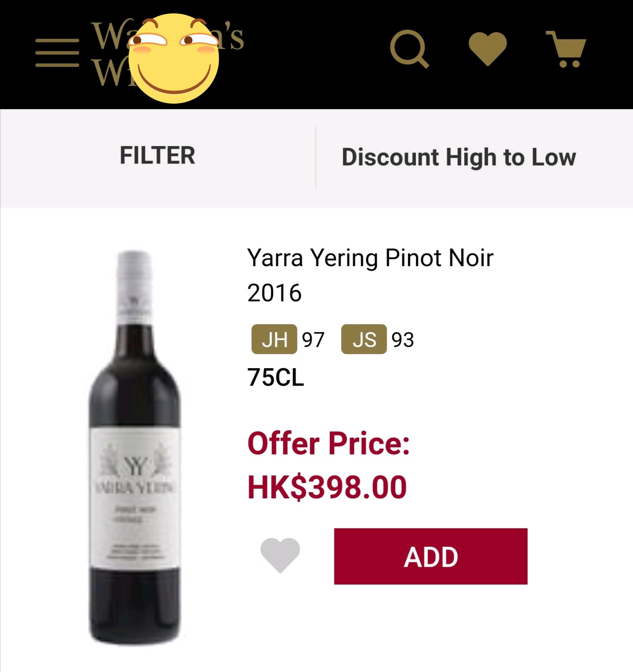Screen dimensions: 633x672
Task: Open the hamburger navigation menu
Action: click(57, 53)
